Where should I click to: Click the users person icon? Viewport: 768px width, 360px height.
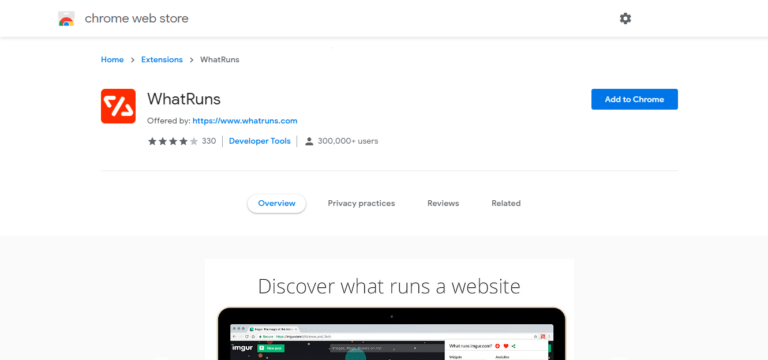309,141
